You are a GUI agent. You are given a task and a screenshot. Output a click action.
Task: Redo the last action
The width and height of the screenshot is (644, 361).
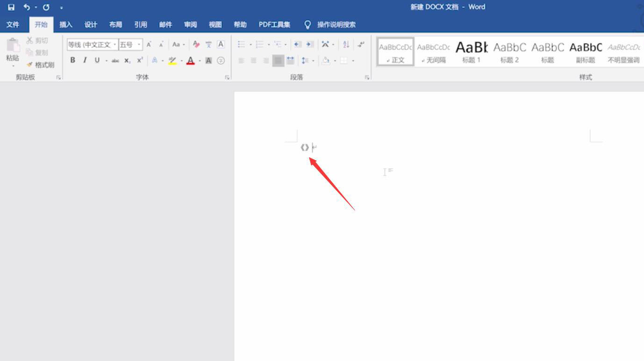tap(46, 7)
